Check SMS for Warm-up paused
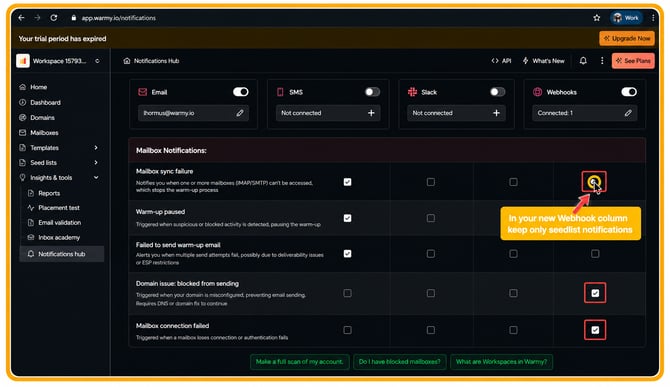This screenshot has height=387, width=670. [x=431, y=218]
